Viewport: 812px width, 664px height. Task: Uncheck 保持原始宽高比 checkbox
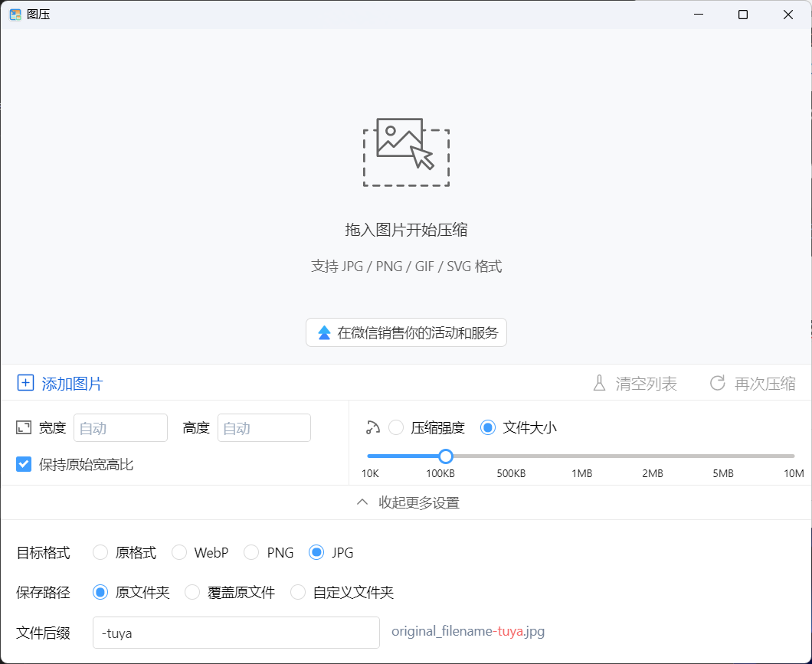click(x=24, y=463)
